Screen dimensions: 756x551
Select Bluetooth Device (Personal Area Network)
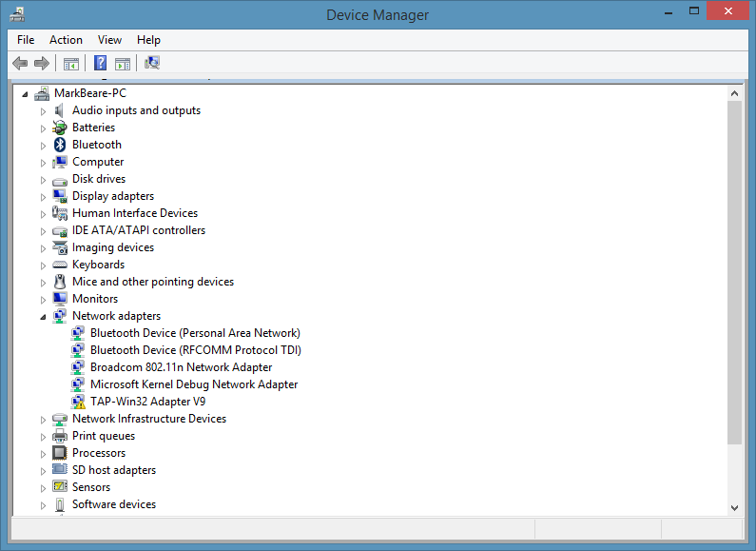coord(195,333)
